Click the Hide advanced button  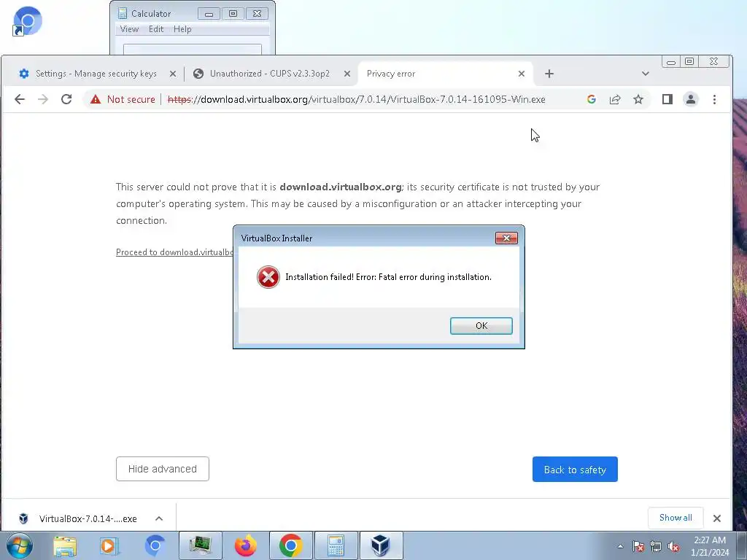pos(163,469)
